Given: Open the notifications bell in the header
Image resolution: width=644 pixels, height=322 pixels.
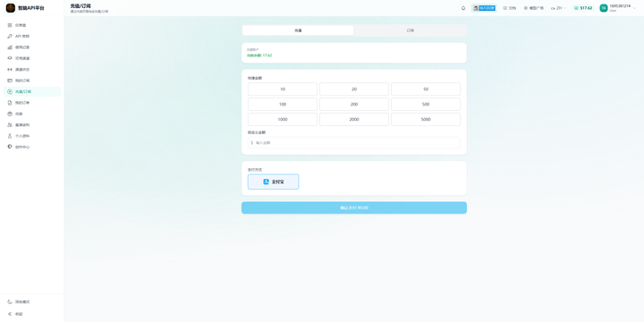Looking at the screenshot, I should point(463,8).
